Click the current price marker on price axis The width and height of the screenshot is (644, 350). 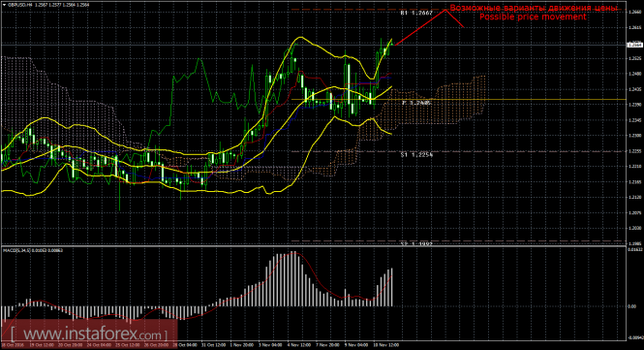[635, 45]
